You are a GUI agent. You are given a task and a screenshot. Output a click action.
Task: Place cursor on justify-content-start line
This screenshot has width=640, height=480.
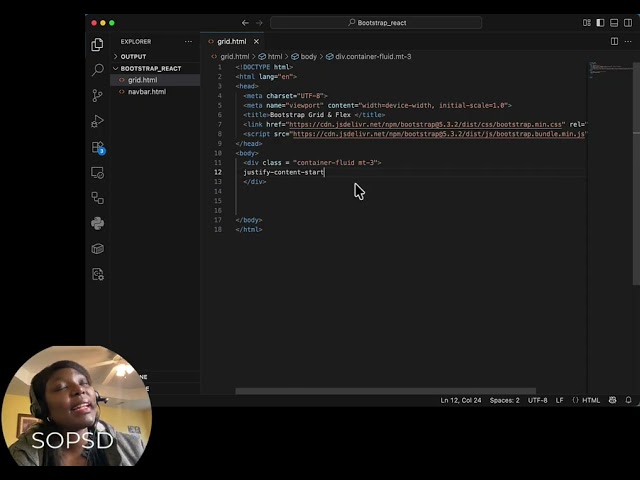pyautogui.click(x=284, y=172)
